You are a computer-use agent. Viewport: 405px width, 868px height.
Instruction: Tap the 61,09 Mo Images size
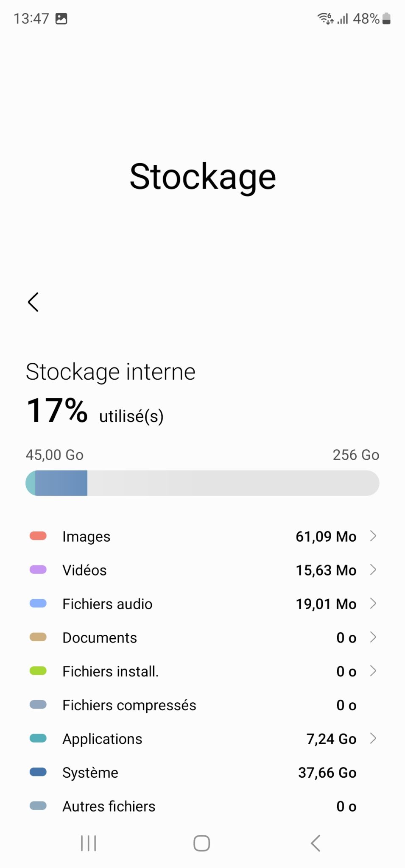(x=326, y=537)
